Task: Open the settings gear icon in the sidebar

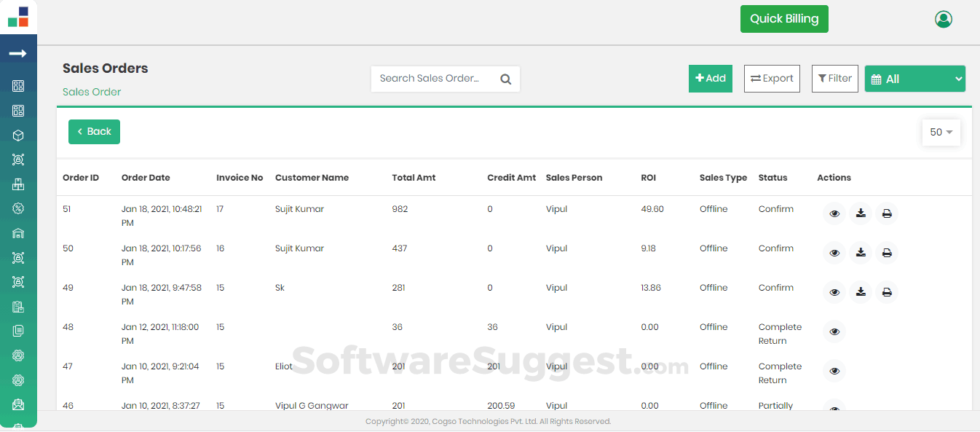Action: point(17,355)
